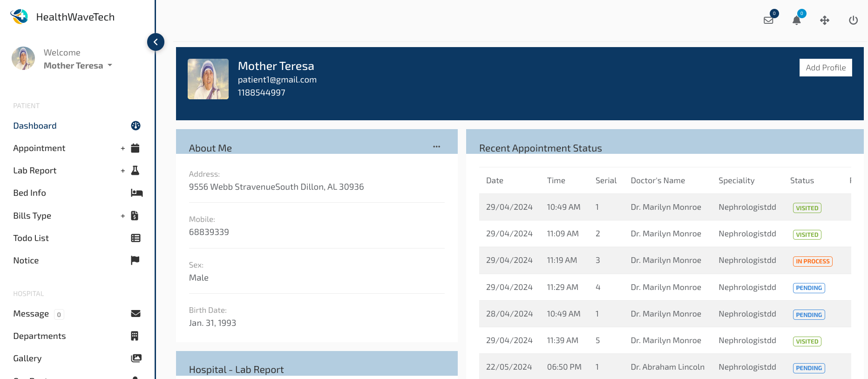This screenshot has width=868, height=379.
Task: Click the Date column header
Action: coord(495,180)
